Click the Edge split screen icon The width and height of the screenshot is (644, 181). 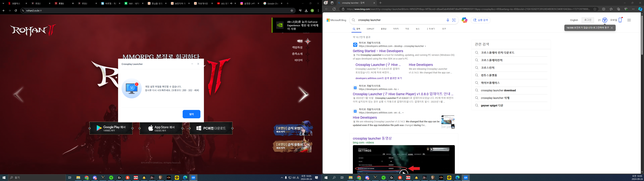[x=604, y=9]
